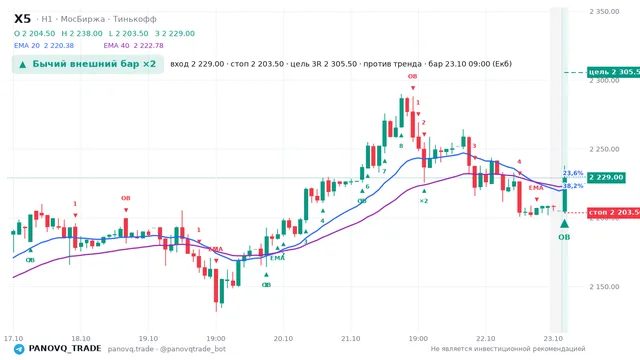The width and height of the screenshot is (640, 360).
Task: Click the 22.10 date on the time axis
Action: pyautogui.click(x=485, y=338)
